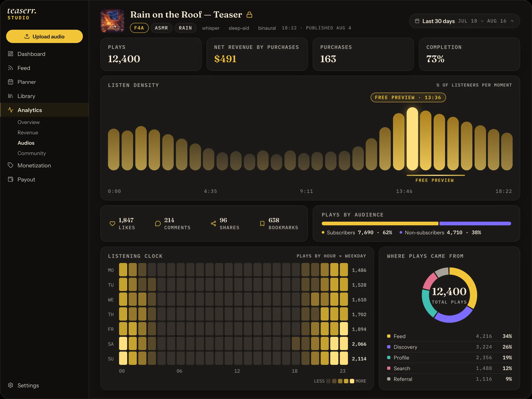This screenshot has height=399, width=532.
Task: Click the yellow Subscribers audience bar
Action: (380, 223)
